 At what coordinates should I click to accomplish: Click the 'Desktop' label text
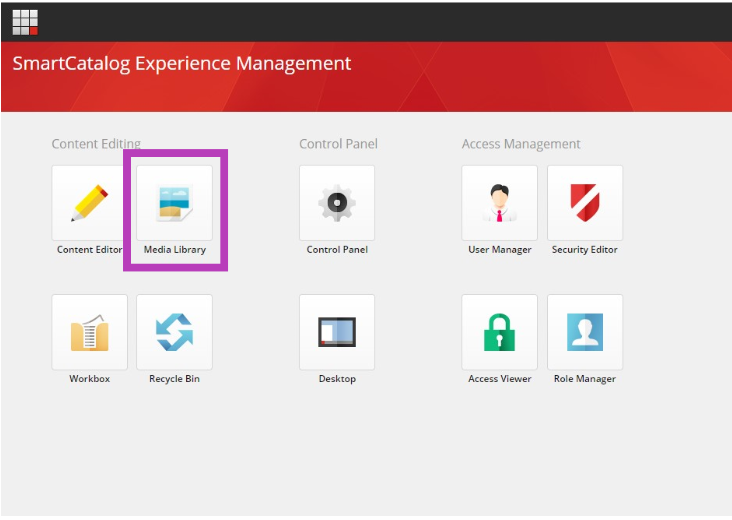point(337,379)
